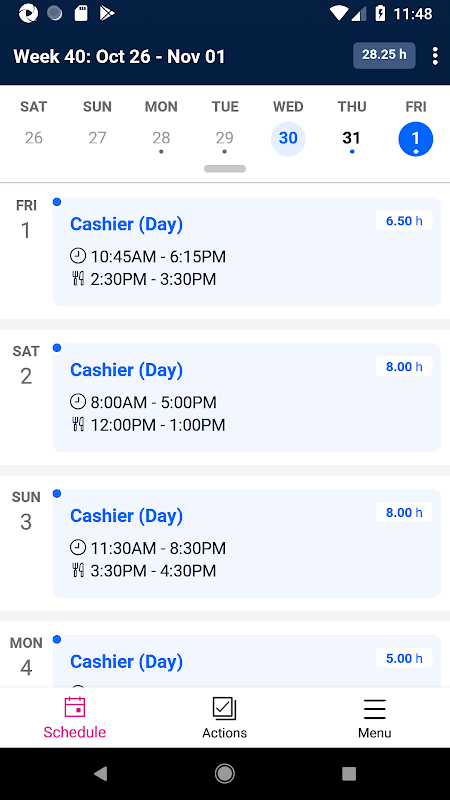Screen dimensions: 450x800
Task: Open Sunday's Cashier (Day) shift title
Action: 127,516
